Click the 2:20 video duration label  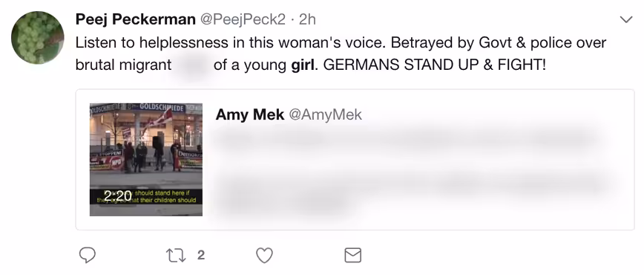pos(117,196)
